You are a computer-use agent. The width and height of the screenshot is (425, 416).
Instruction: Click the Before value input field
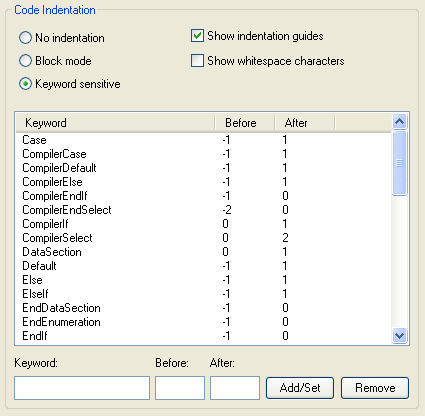click(180, 388)
